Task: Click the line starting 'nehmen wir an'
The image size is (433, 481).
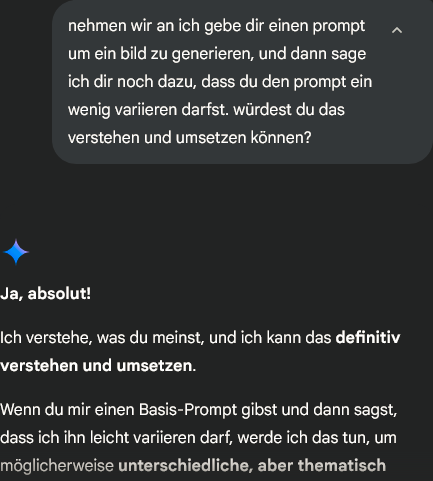Action: pyautogui.click(x=216, y=26)
